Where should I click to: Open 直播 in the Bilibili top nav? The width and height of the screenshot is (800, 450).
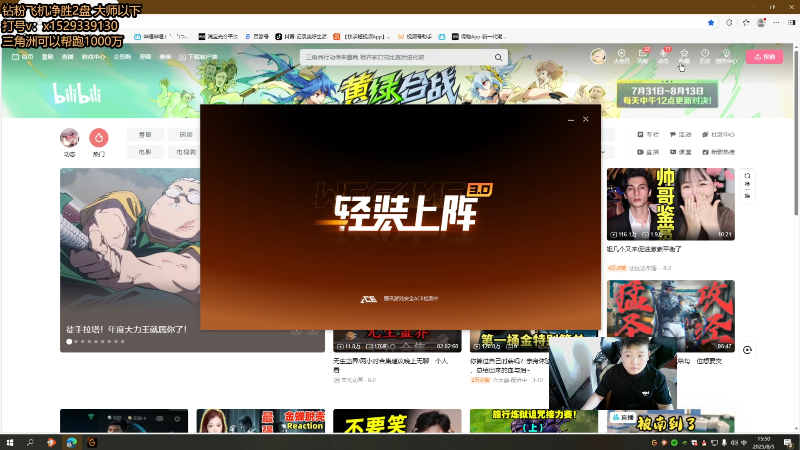click(67, 57)
